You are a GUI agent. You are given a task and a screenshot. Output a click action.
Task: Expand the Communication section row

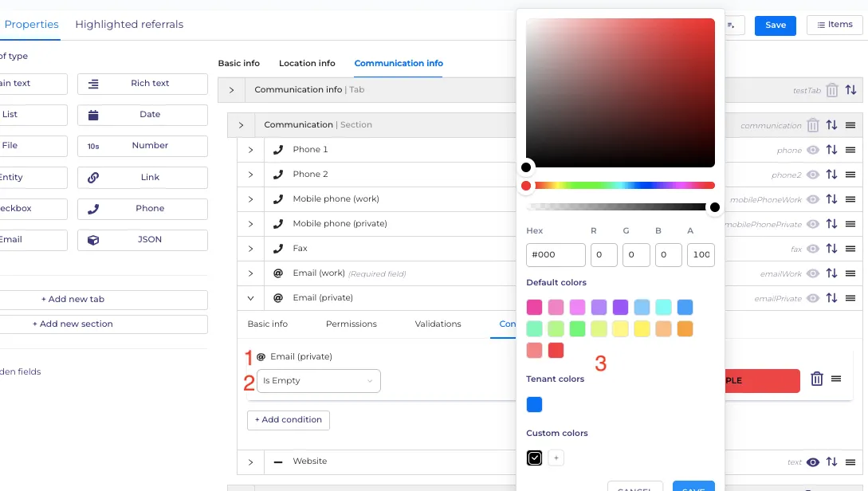241,125
